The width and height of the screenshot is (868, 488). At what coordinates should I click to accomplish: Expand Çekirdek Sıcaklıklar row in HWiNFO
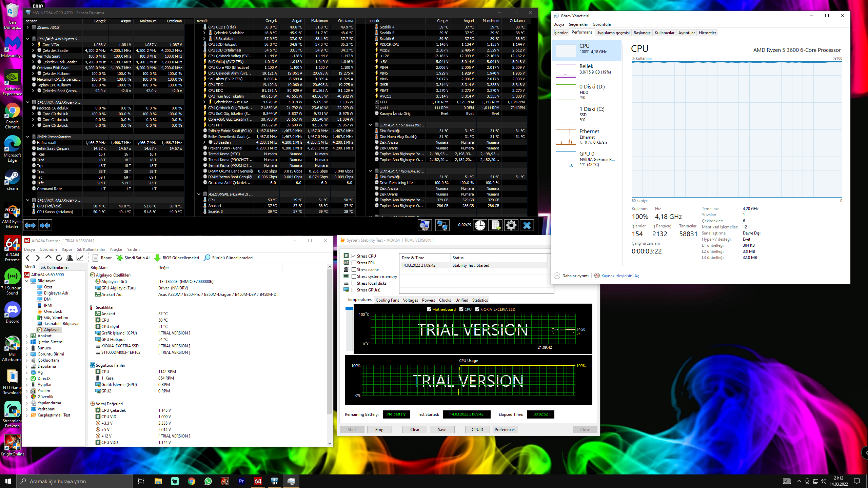(204, 33)
